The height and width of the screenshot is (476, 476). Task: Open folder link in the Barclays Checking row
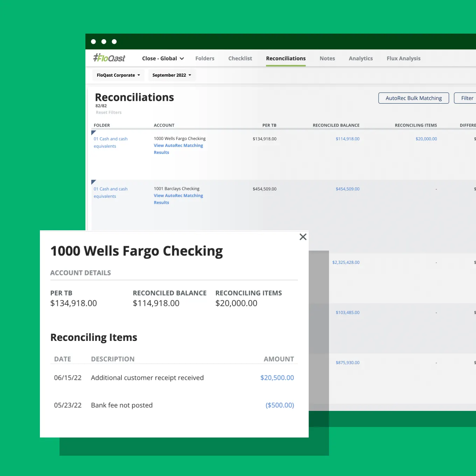point(111,192)
